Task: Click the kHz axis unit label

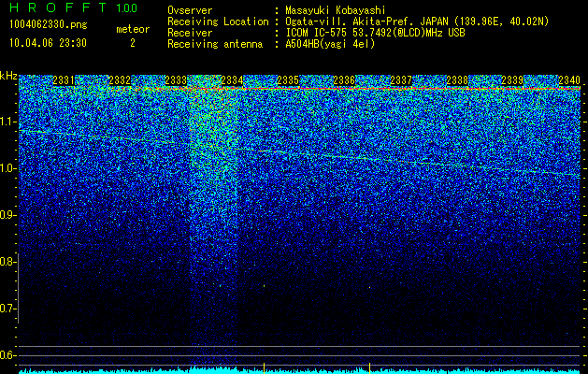Action: click(x=8, y=76)
